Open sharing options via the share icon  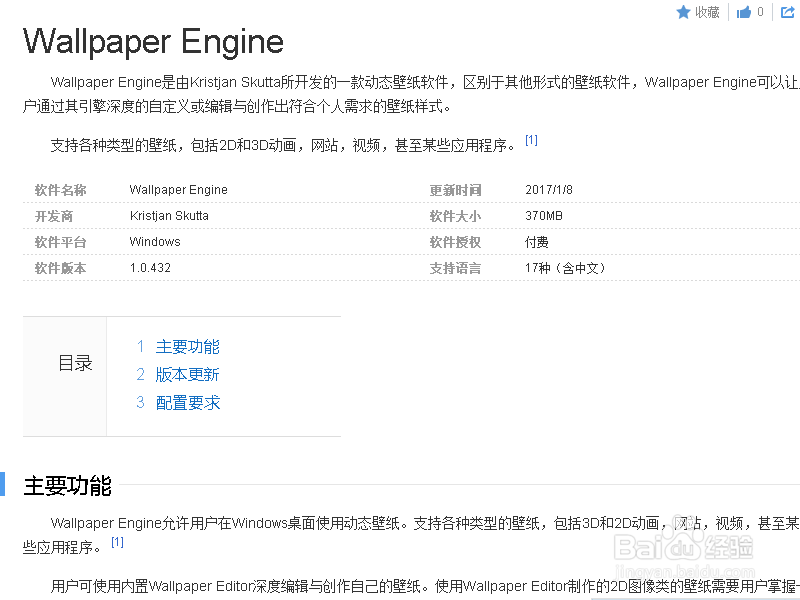(787, 12)
